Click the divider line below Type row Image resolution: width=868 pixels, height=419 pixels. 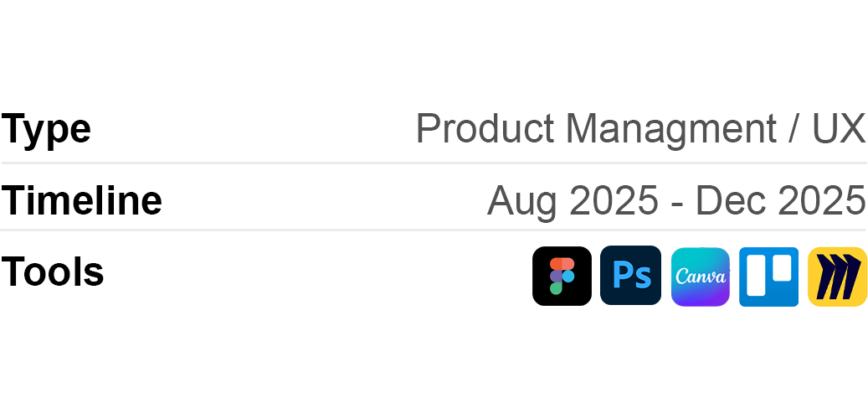[434, 163]
